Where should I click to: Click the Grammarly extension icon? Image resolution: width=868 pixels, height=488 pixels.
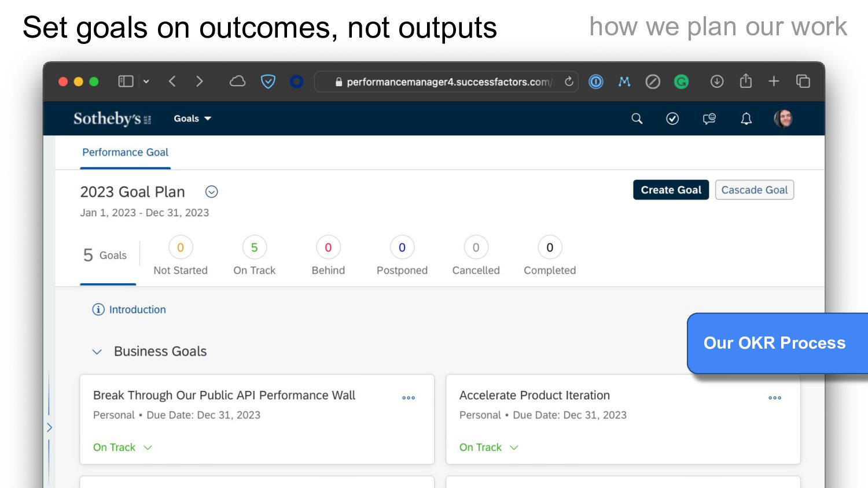[x=682, y=82]
